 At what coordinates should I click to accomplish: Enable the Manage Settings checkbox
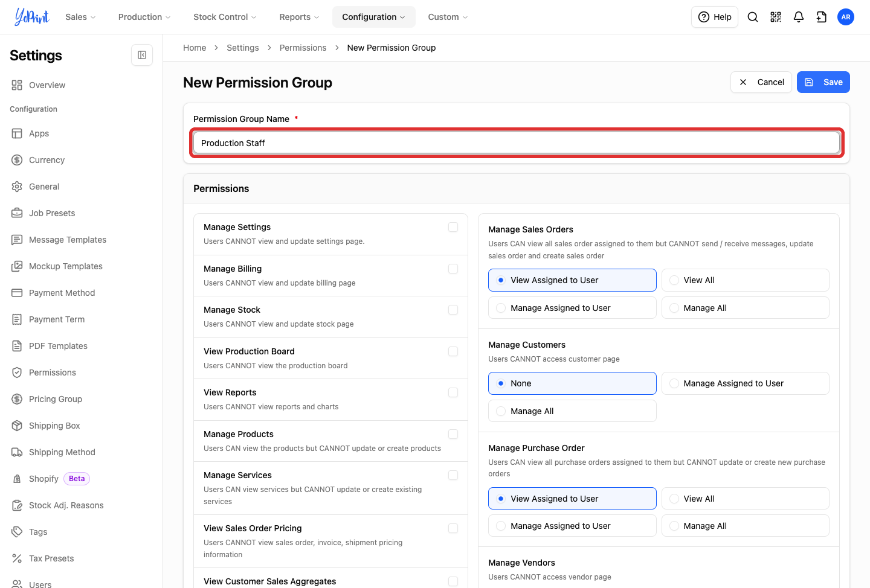point(453,227)
